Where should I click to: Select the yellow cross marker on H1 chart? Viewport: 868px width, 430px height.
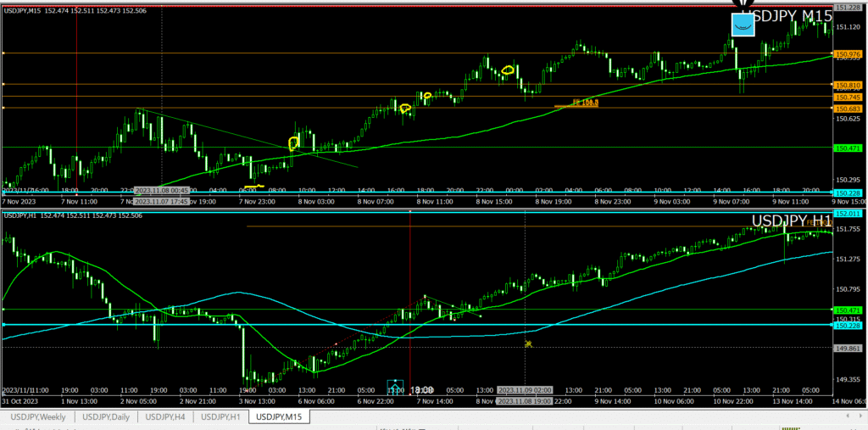(x=527, y=343)
